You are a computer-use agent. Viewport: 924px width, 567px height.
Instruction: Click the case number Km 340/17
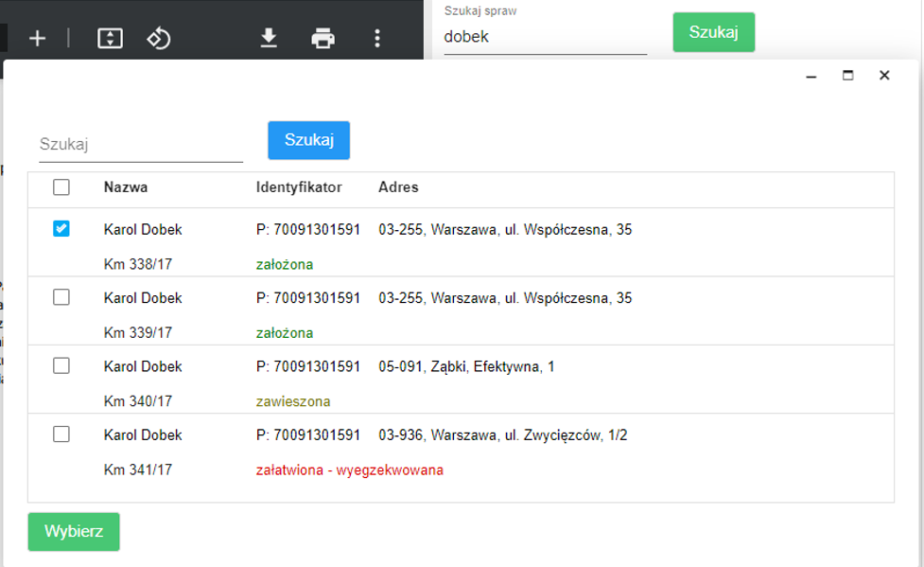coord(138,401)
